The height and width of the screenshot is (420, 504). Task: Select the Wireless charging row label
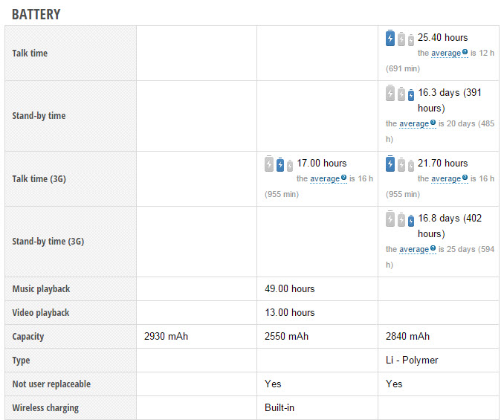[45, 408]
